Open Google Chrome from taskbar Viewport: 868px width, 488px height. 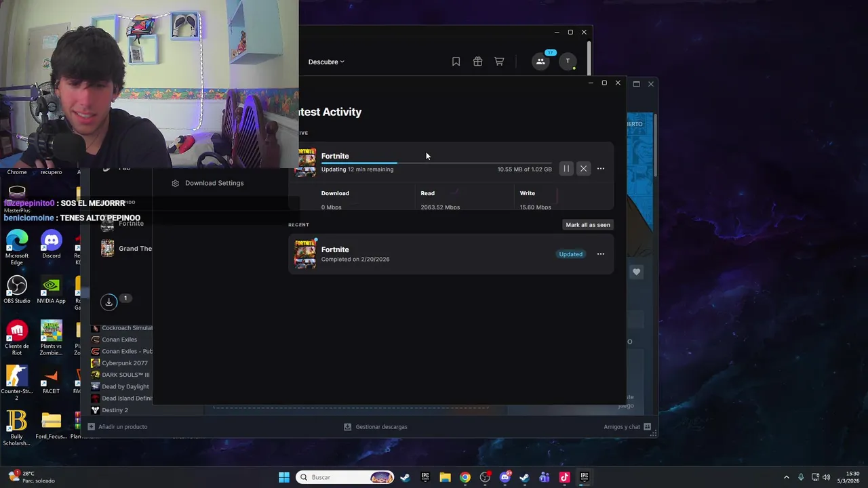coord(465,477)
